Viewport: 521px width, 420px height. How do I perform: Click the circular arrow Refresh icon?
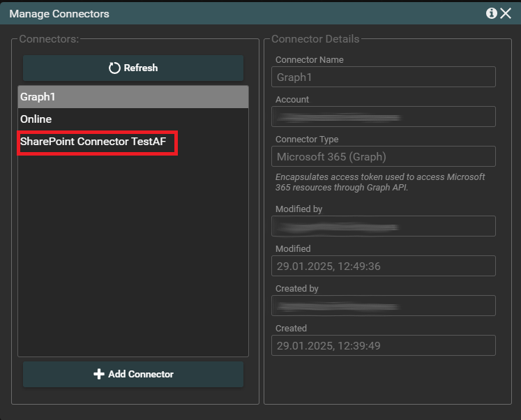[x=115, y=68]
